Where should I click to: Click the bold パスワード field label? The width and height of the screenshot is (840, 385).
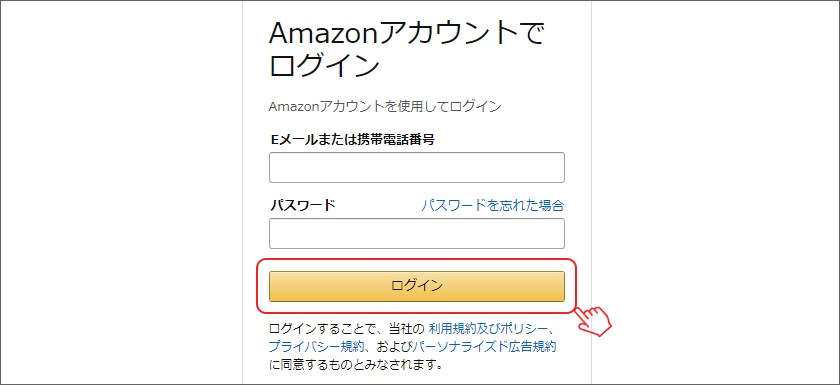(303, 205)
